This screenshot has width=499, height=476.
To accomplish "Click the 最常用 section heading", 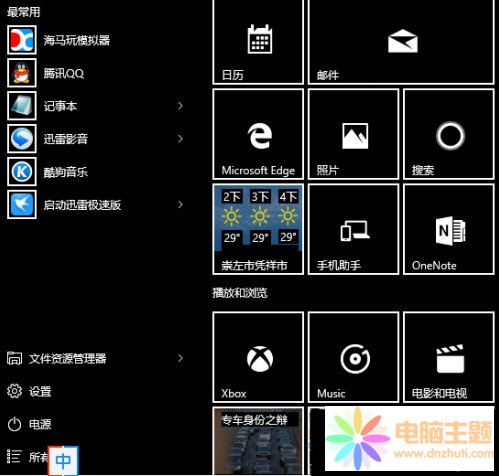I will pyautogui.click(x=23, y=12).
